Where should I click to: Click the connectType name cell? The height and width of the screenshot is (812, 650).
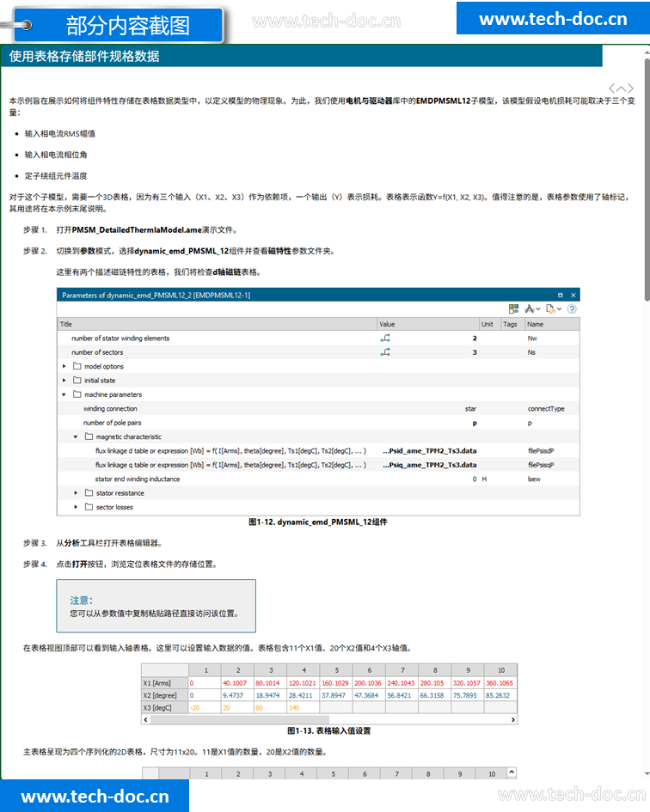point(546,409)
